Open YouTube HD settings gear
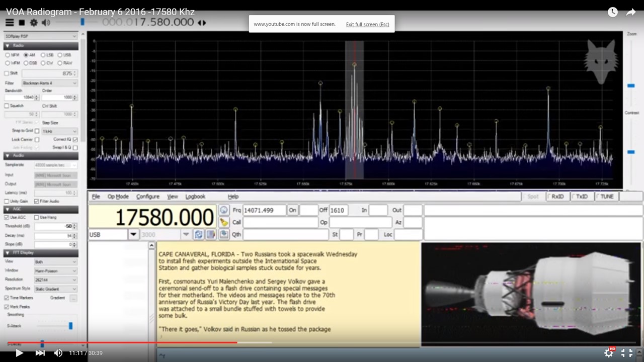Viewport: 644px width, 362px height. coord(609,353)
